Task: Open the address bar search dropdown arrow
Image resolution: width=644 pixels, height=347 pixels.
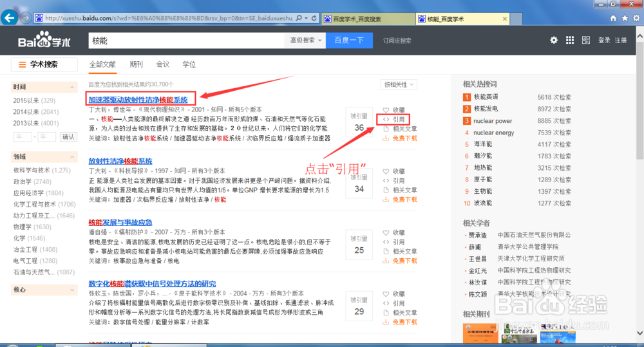Action: tap(306, 19)
